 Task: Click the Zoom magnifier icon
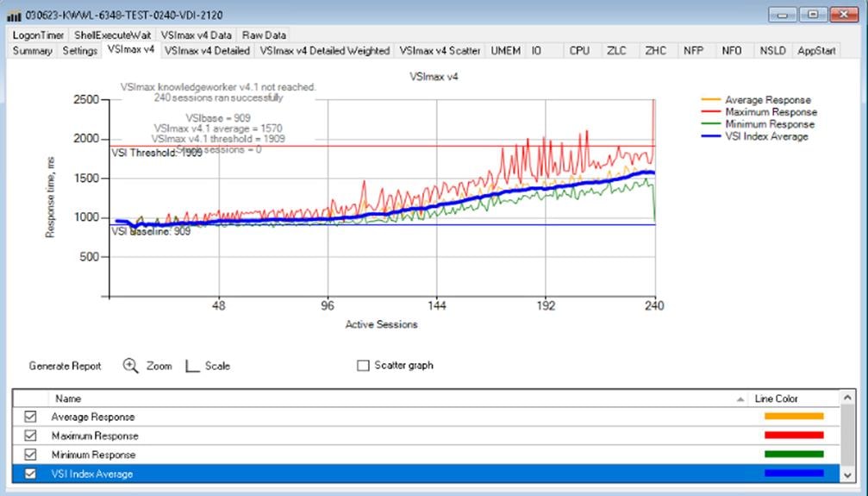click(x=131, y=366)
